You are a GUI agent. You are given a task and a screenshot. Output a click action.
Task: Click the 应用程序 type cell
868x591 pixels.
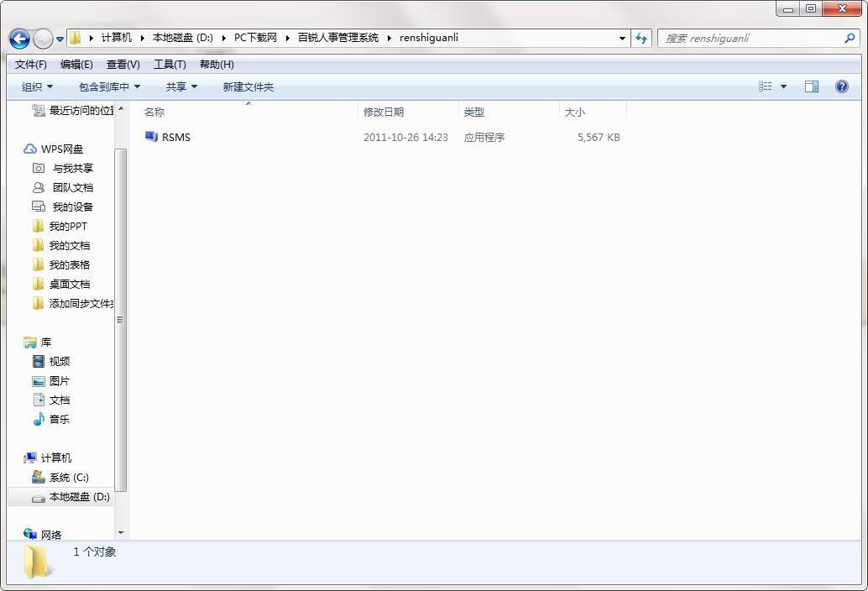[484, 137]
